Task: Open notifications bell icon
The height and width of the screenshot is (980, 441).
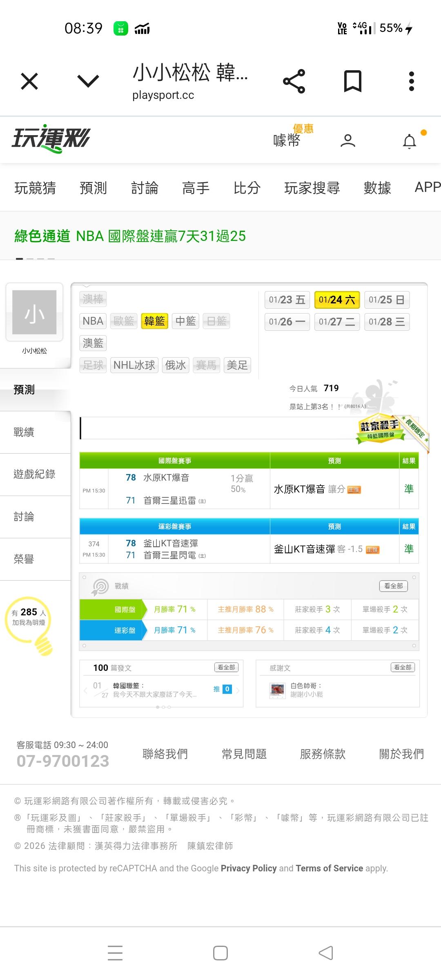Action: pyautogui.click(x=410, y=141)
